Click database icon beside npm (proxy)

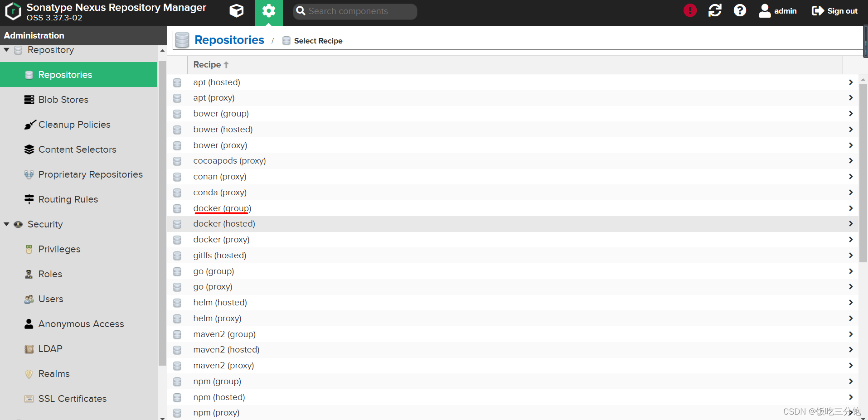pos(177,413)
